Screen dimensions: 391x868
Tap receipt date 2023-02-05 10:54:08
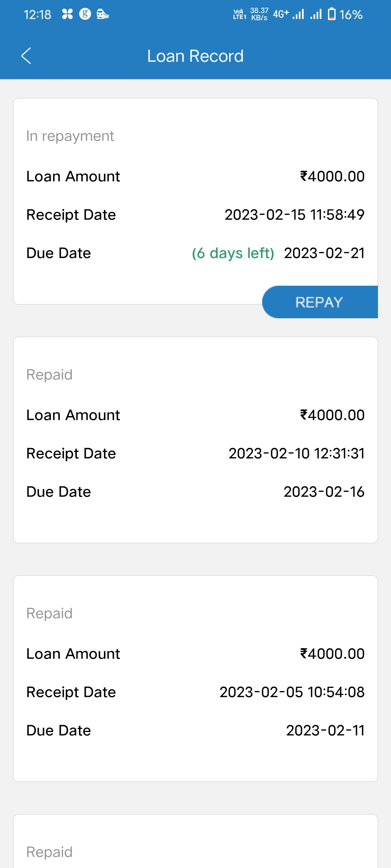tap(292, 692)
